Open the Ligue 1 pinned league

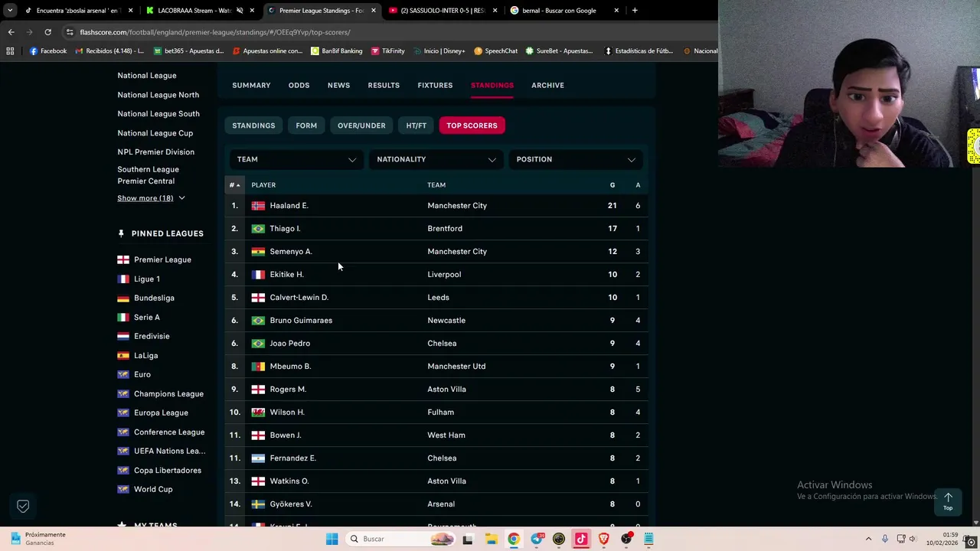click(147, 279)
